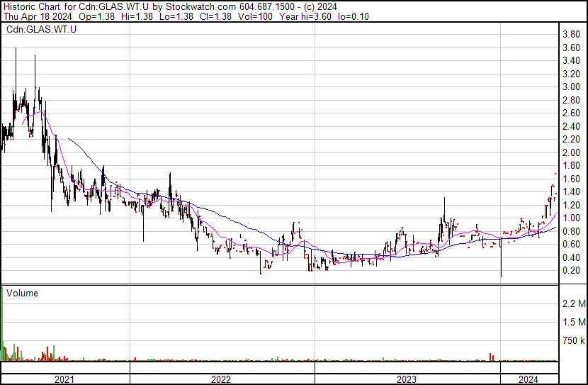Click the 0.20 price axis label
The image size is (588, 385).
pos(571,271)
